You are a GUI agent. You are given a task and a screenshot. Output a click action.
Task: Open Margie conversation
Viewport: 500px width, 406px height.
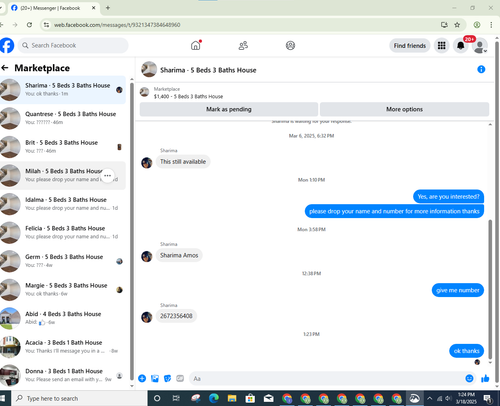pos(63,290)
